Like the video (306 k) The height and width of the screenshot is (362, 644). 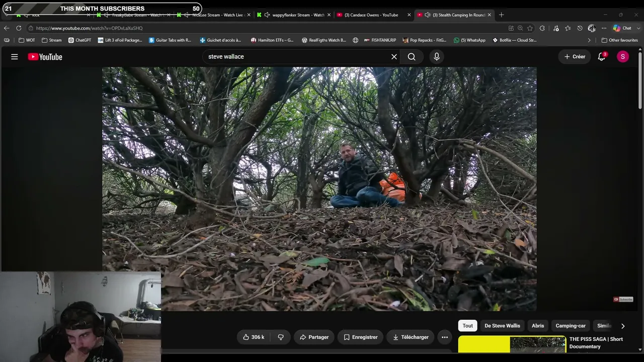click(x=254, y=337)
